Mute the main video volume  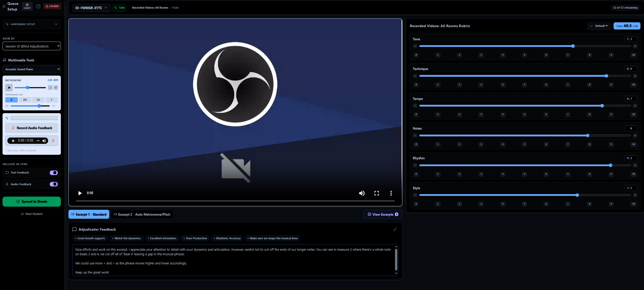coord(362,193)
